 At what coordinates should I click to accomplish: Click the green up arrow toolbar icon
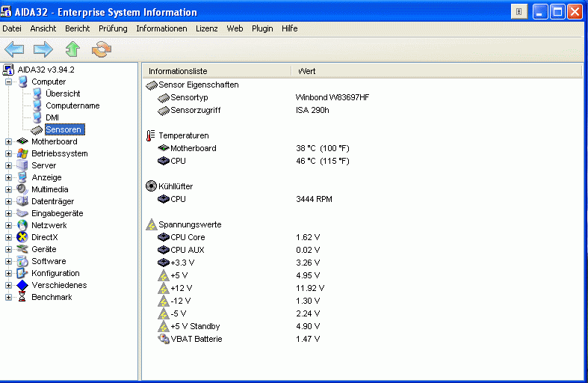point(72,49)
